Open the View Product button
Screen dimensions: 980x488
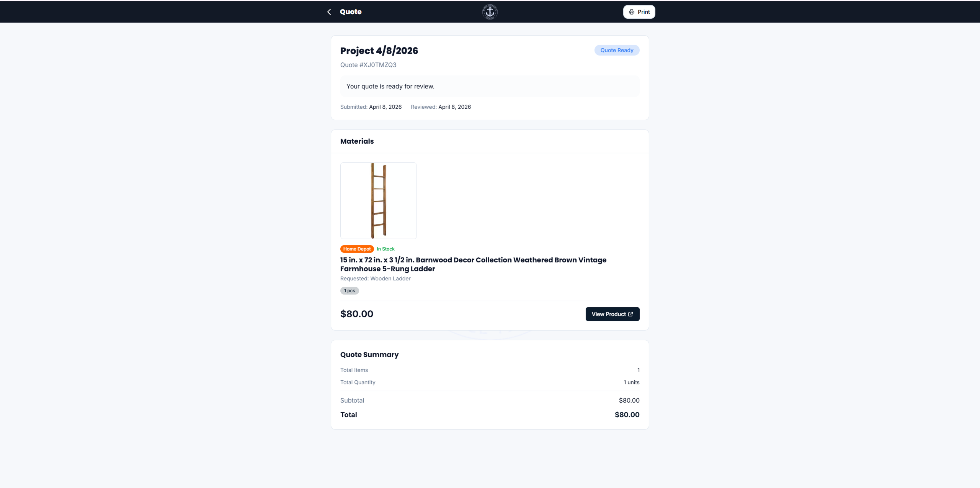coord(612,314)
